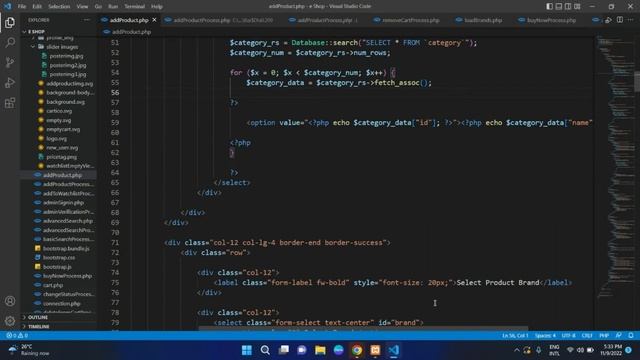640x360 pixels.
Task: Open the Go menu
Action: click(x=98, y=7)
